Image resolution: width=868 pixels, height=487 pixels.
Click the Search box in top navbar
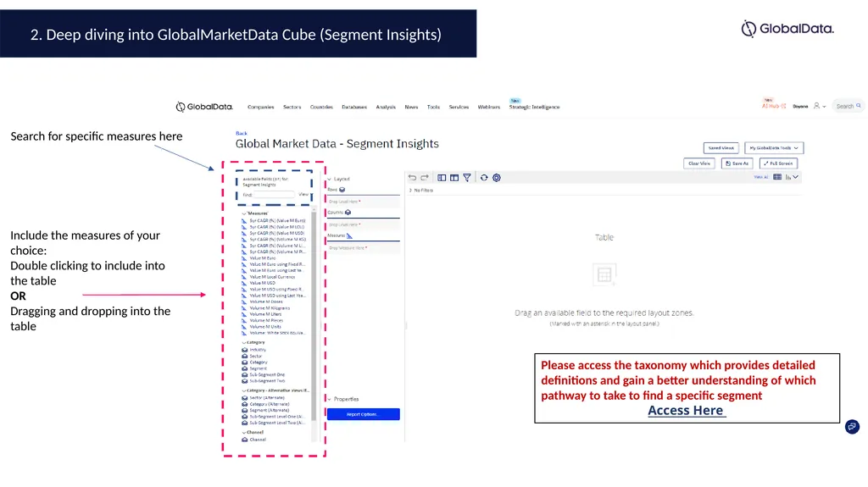pyautogui.click(x=848, y=106)
